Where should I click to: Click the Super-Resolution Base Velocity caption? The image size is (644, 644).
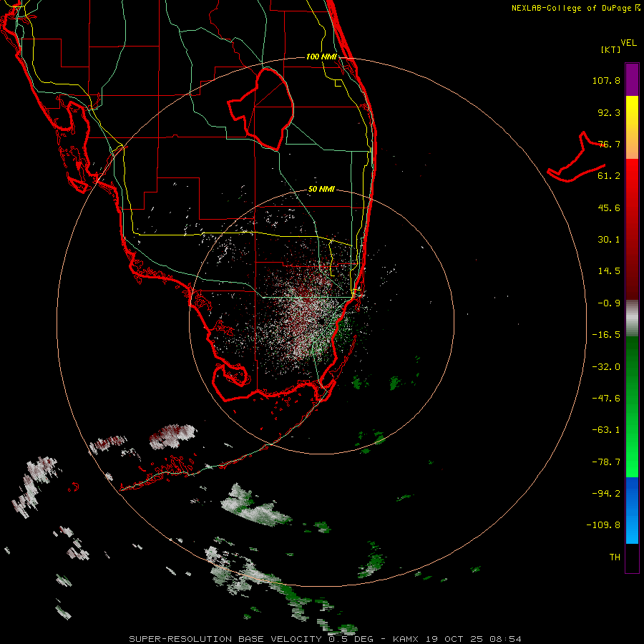point(325,639)
